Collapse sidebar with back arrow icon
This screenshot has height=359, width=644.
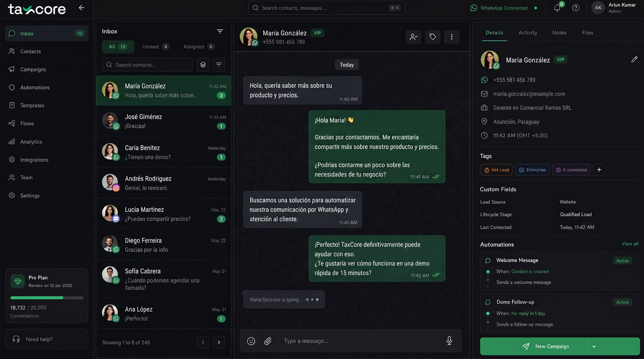81,8
